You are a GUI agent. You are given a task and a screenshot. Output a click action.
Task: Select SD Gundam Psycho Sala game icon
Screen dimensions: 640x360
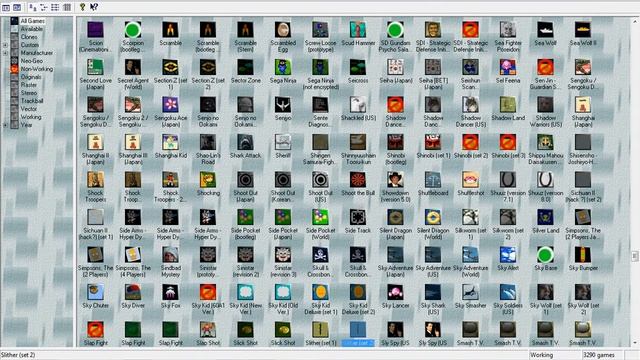point(395,30)
